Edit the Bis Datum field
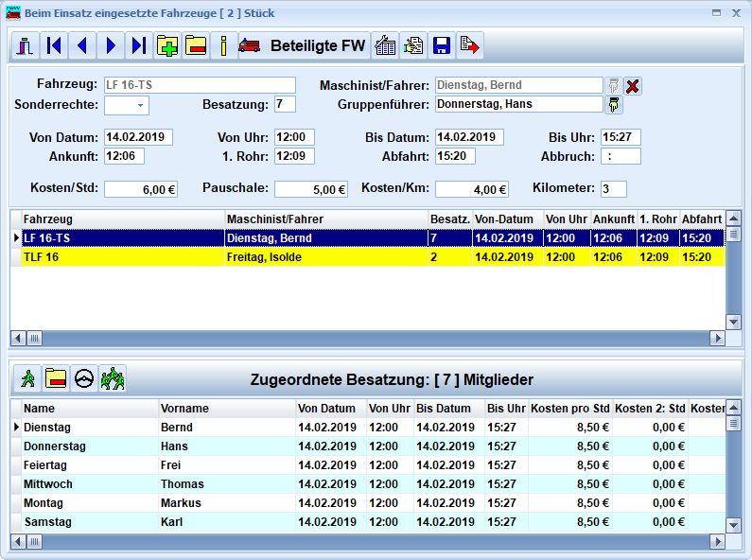 469,137
